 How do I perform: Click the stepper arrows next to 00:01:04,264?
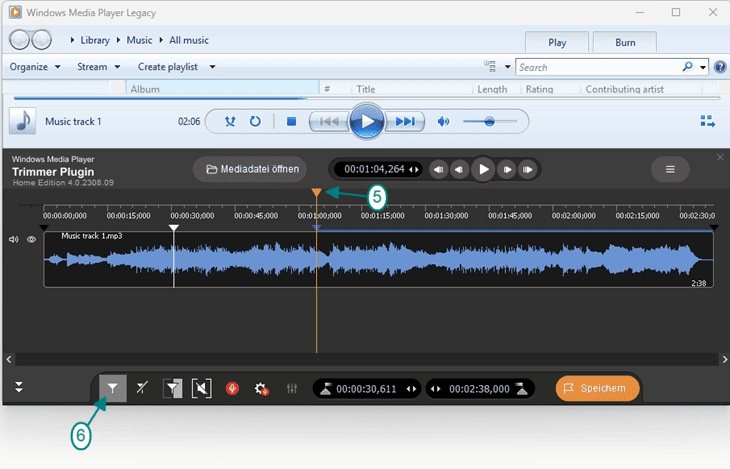tap(413, 170)
